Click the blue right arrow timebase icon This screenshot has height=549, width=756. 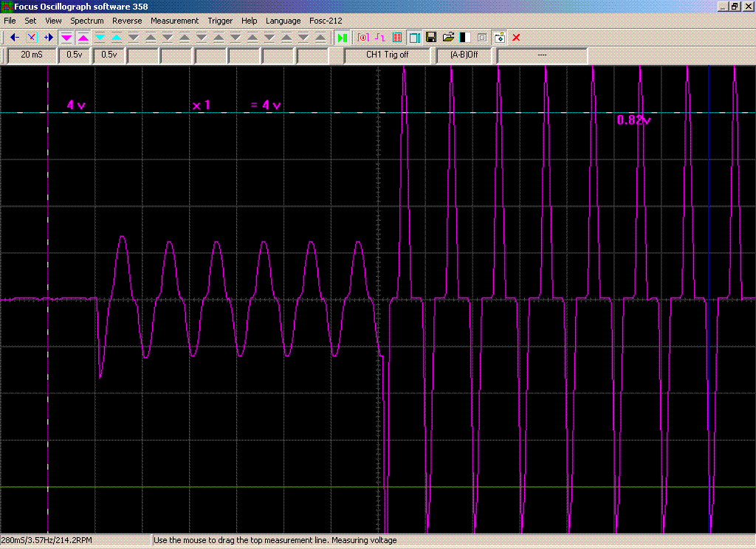[49, 37]
